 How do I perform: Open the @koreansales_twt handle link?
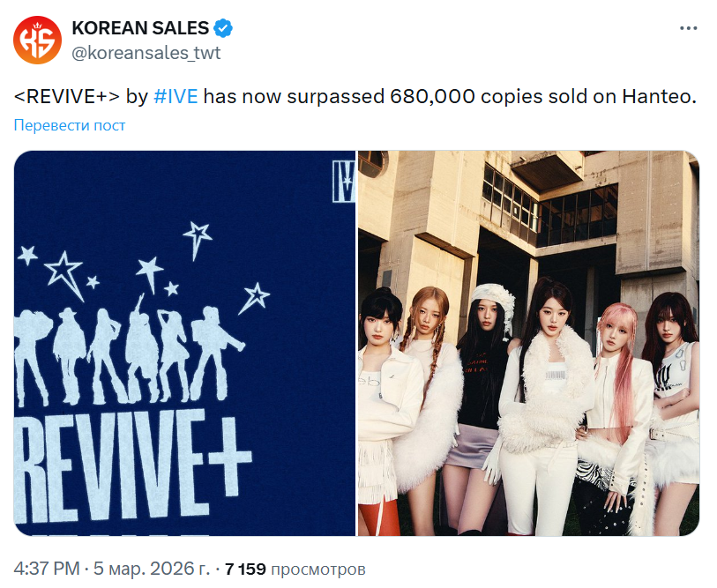[146, 53]
